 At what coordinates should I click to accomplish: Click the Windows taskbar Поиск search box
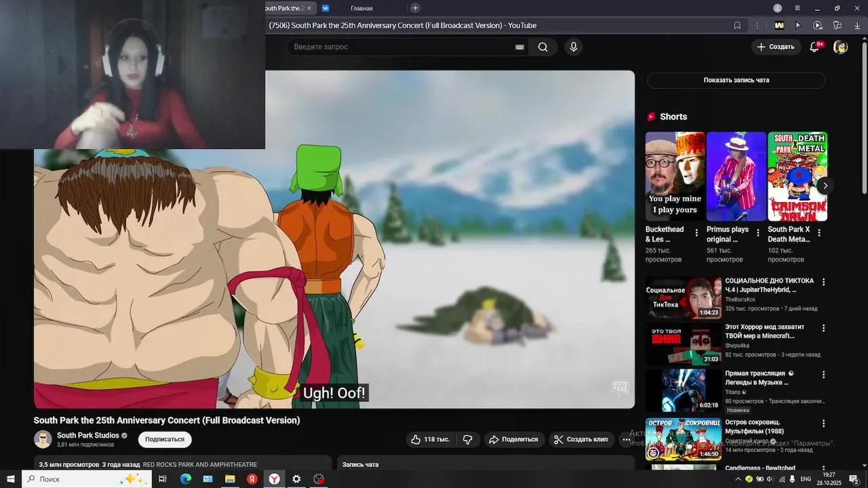[x=87, y=479]
